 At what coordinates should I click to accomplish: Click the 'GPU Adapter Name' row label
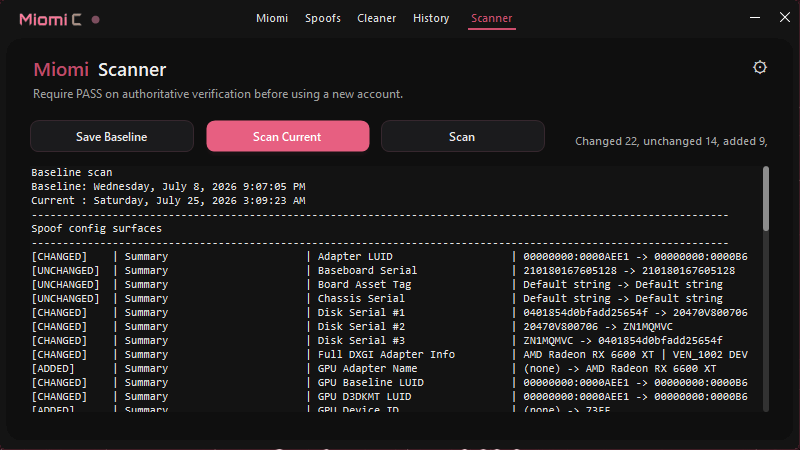point(367,368)
